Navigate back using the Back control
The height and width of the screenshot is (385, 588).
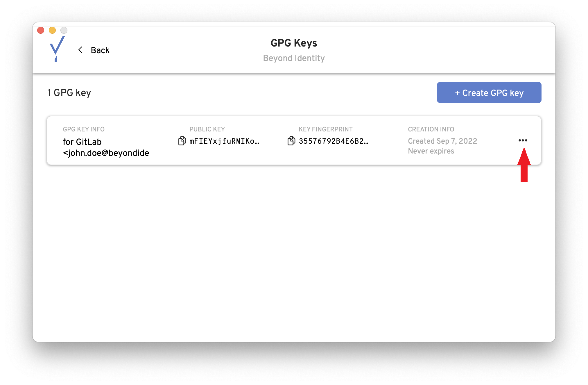coord(94,50)
